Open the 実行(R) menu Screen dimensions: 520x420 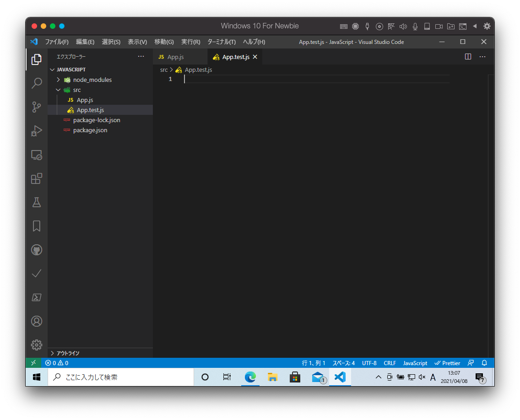click(x=191, y=42)
